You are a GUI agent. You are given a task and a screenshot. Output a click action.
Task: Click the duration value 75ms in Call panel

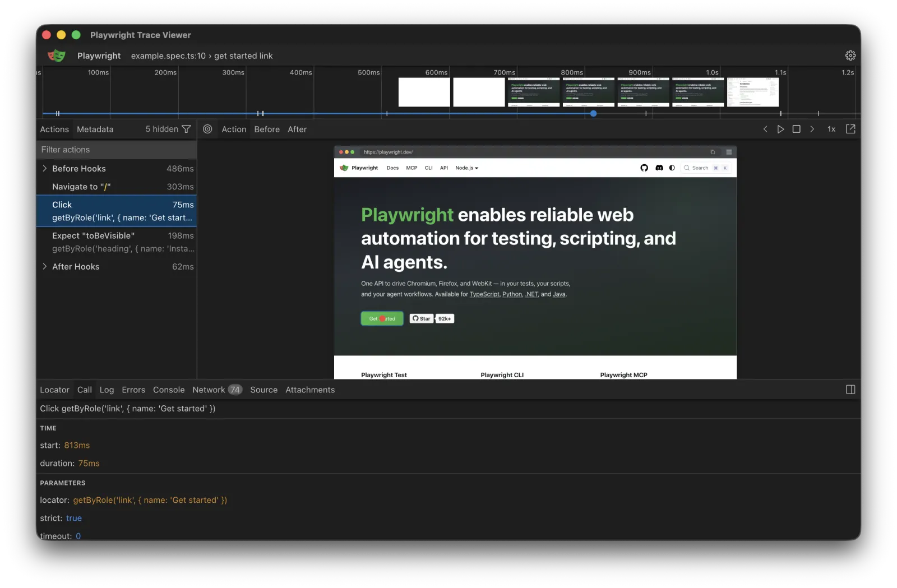coord(89,463)
